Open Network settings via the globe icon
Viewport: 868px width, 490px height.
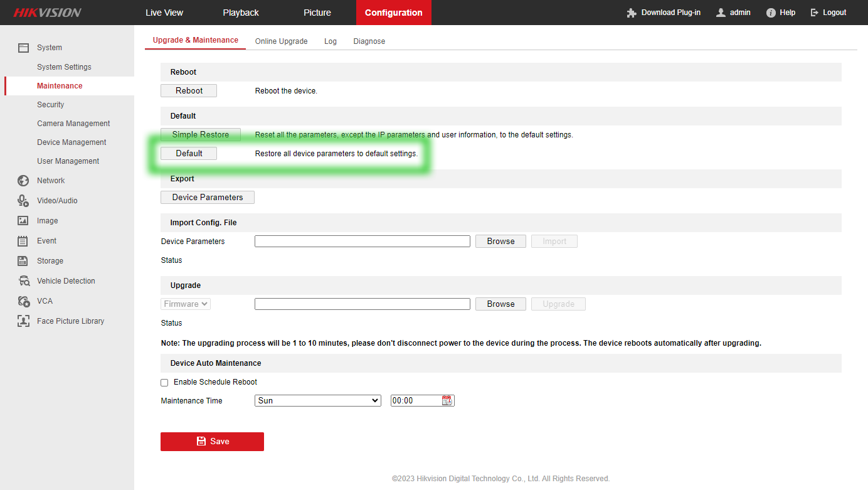point(23,181)
